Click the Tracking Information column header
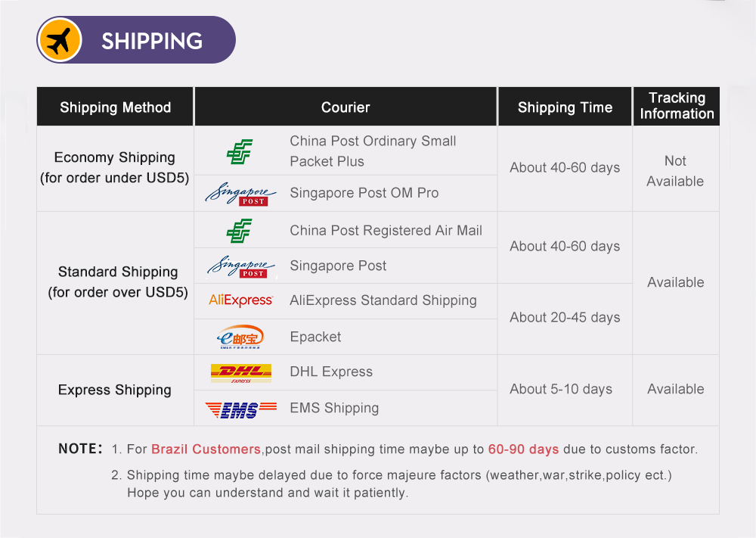This screenshot has height=538, width=756. pos(676,106)
